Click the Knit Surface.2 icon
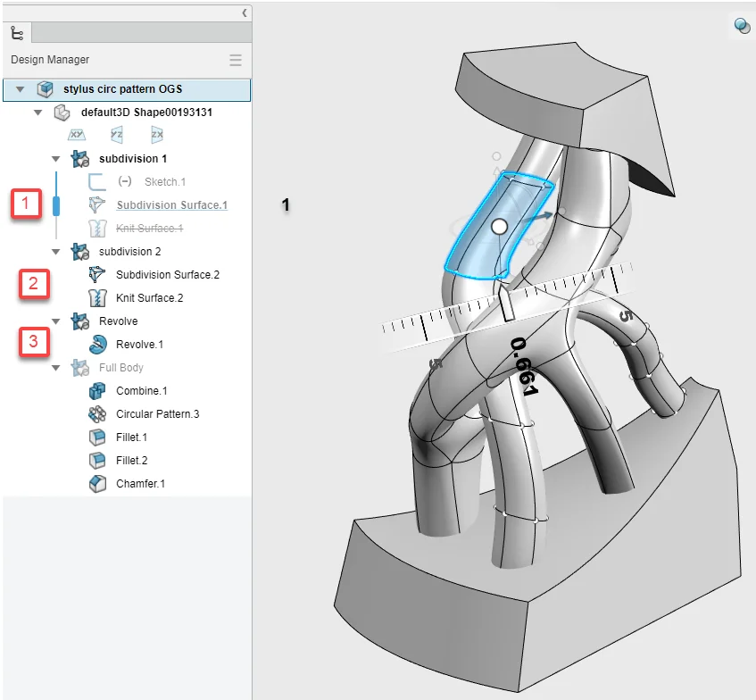This screenshot has width=756, height=700. click(98, 298)
